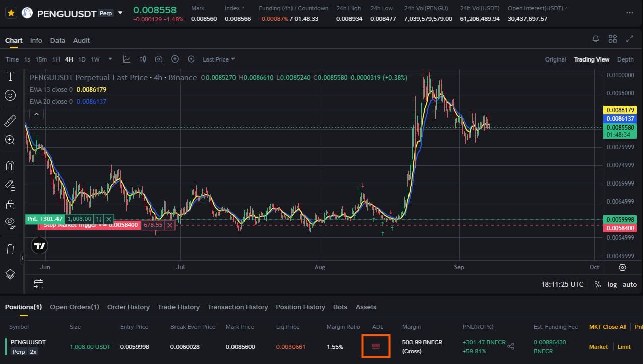This screenshot has height=364, width=643.
Task: Close position using X on PnL label
Action: (109, 219)
